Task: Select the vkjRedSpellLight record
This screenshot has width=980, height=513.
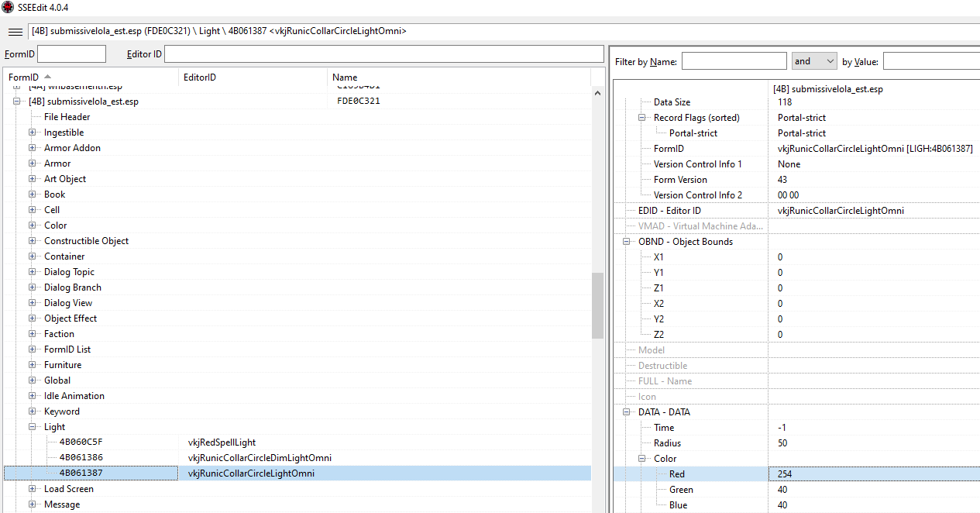Action: (x=222, y=442)
